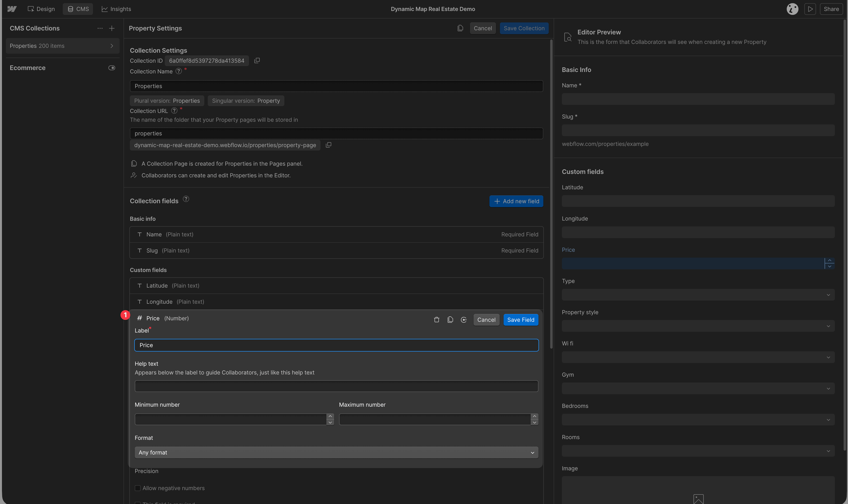
Task: Decrease the Maximum number value
Action: [x=534, y=423]
